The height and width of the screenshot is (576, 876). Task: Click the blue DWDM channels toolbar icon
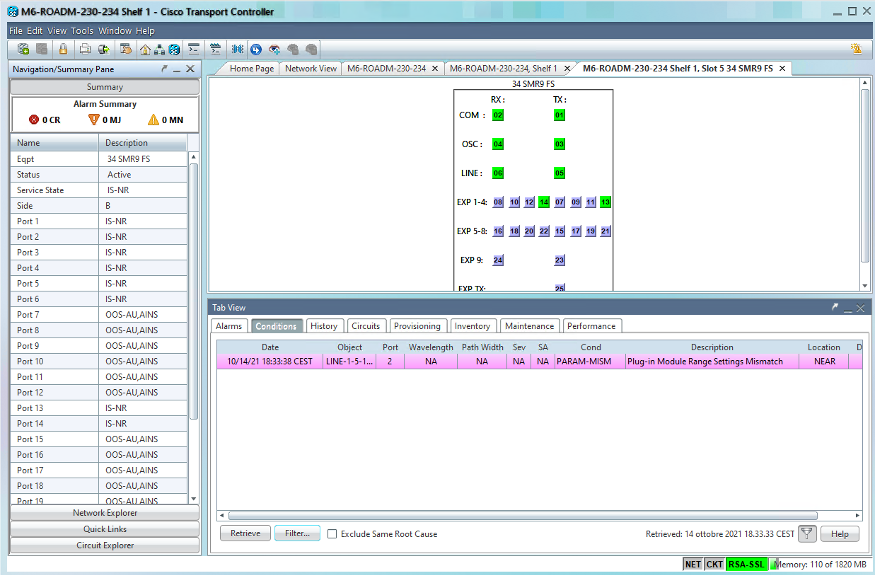click(x=237, y=49)
